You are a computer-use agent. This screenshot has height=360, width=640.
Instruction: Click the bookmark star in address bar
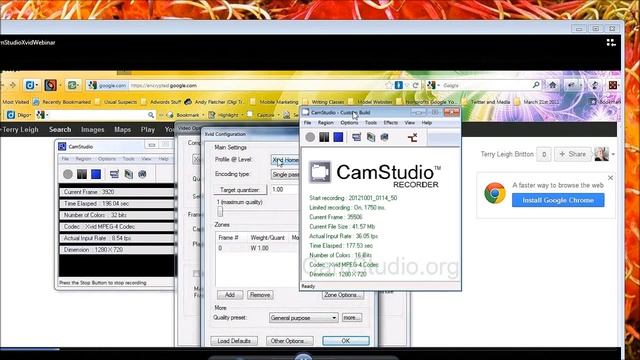coord(389,85)
